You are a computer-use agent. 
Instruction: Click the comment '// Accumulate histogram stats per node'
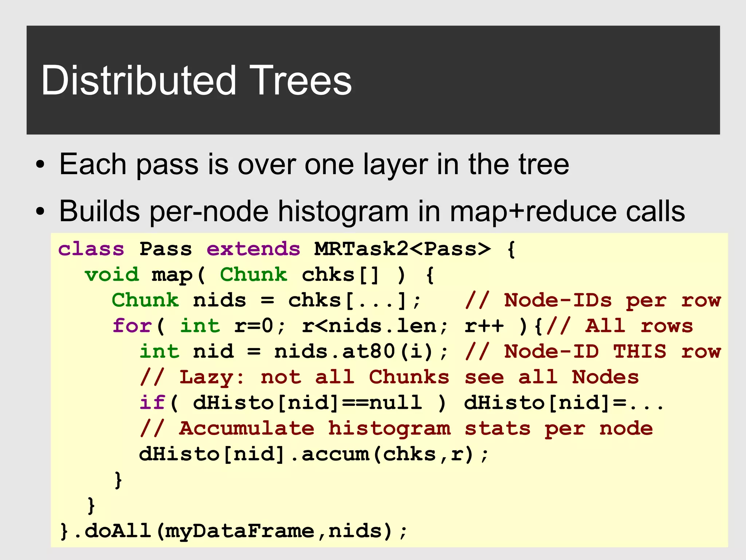[396, 428]
